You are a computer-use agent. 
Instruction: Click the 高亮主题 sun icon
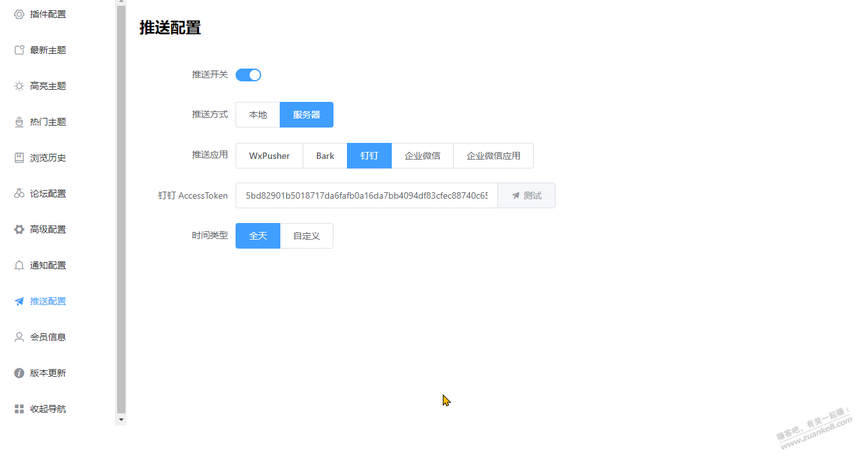click(19, 86)
